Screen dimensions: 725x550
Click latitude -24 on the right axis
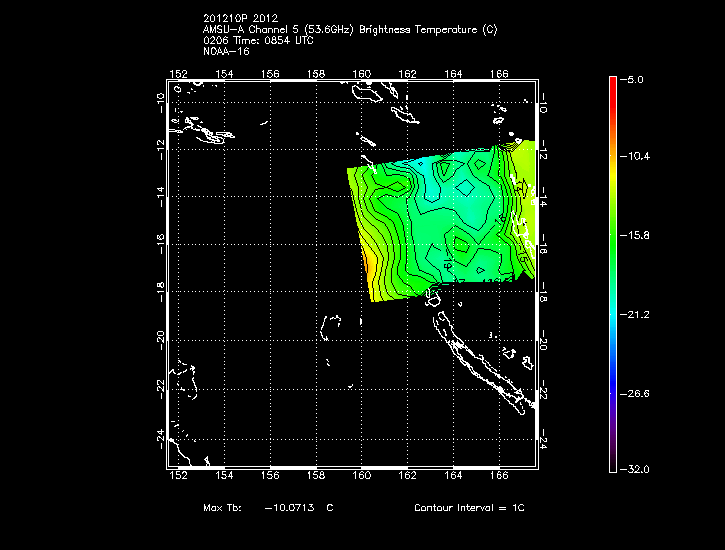(544, 439)
